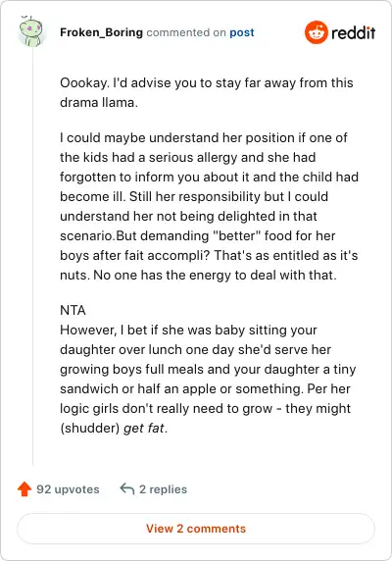Screen dimensions: 392x561
Task: Click the words "drama llama"
Action: point(98,102)
